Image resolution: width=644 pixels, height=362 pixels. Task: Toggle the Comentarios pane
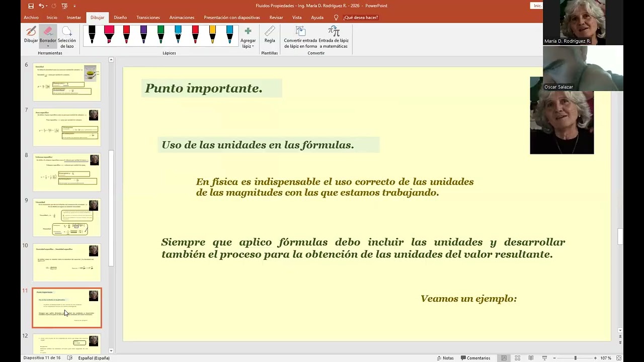[474, 358]
